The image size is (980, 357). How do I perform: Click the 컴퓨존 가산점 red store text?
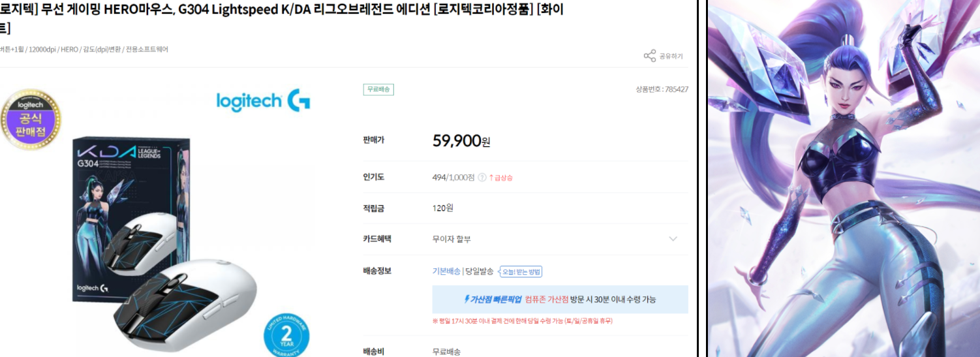(x=547, y=300)
